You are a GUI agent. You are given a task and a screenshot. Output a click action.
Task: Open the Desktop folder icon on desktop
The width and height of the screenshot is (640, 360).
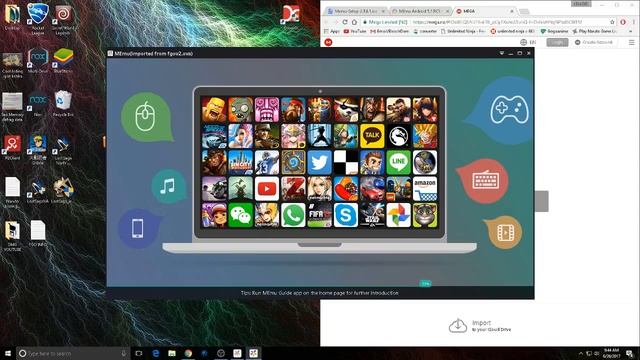[12, 17]
